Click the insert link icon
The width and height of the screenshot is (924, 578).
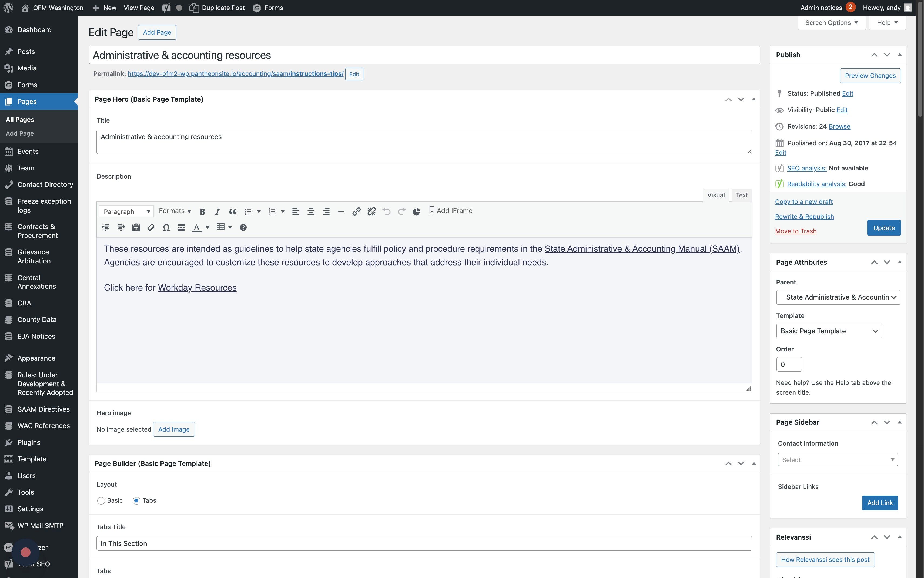(x=356, y=212)
